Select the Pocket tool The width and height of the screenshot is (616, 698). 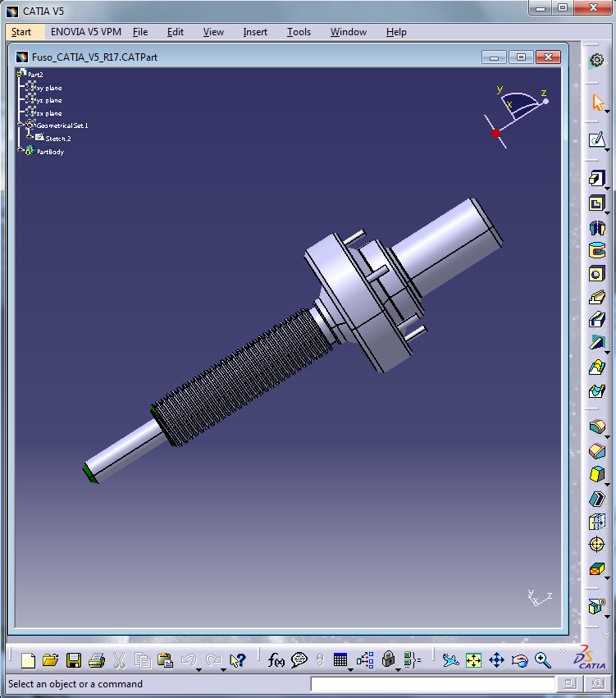(x=596, y=203)
